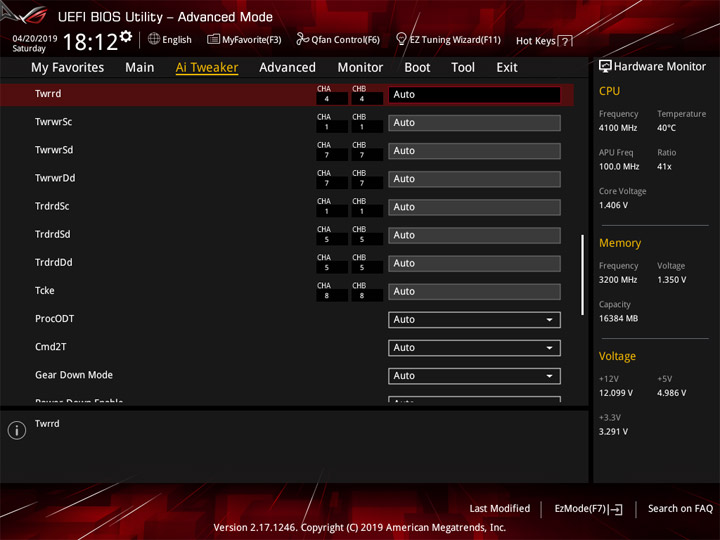Select the Cmd2T row label
Image resolution: width=720 pixels, height=540 pixels.
pyautogui.click(x=51, y=347)
